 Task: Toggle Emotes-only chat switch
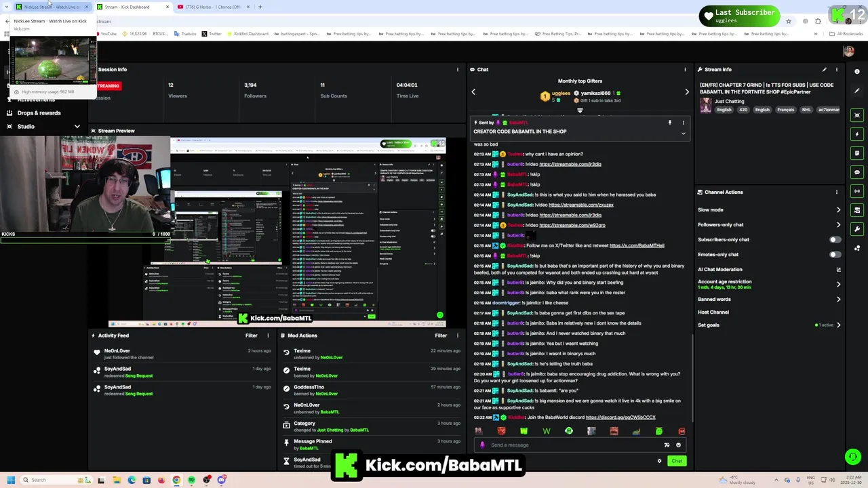835,254
